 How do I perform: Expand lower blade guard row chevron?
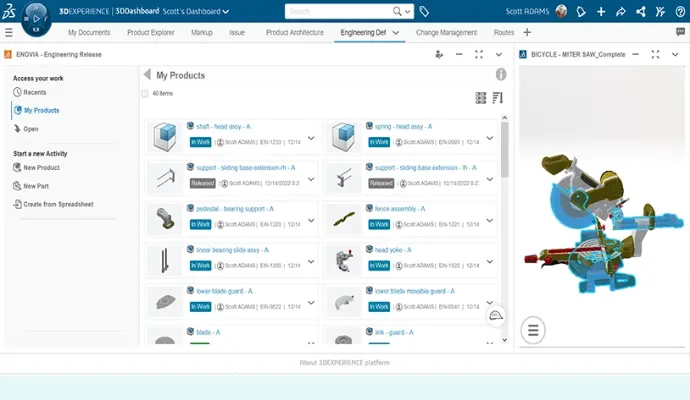(x=311, y=303)
